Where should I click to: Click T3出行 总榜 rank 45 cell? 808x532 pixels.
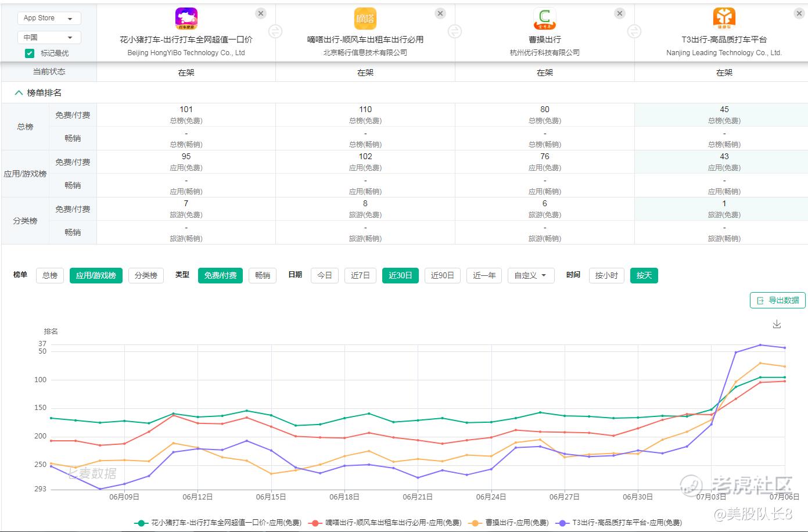click(721, 115)
